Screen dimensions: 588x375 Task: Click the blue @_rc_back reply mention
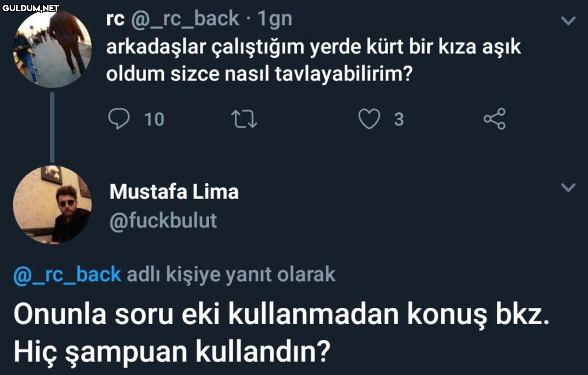click(68, 275)
